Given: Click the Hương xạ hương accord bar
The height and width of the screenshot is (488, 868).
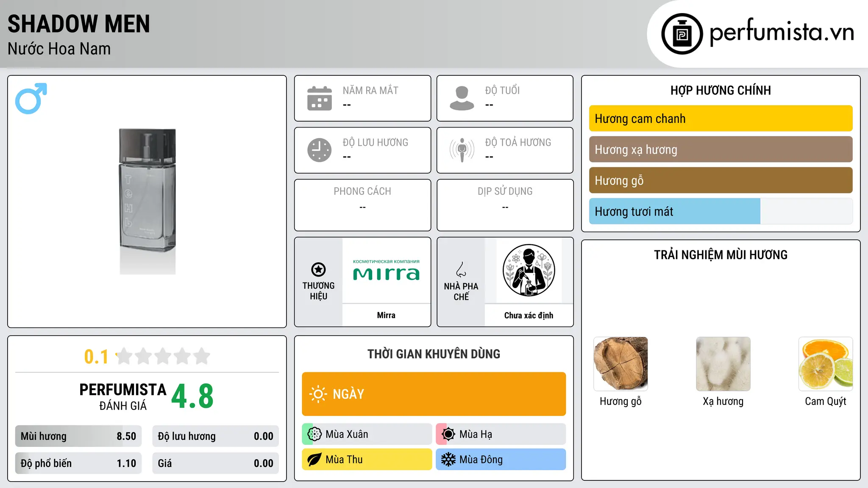Looking at the screenshot, I should pos(721,150).
